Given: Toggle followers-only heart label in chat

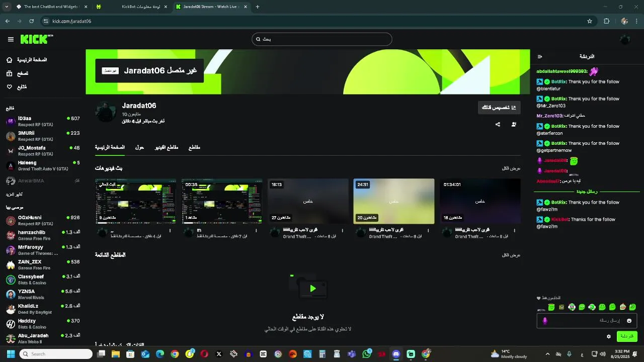Looking at the screenshot, I should pyautogui.click(x=548, y=298).
